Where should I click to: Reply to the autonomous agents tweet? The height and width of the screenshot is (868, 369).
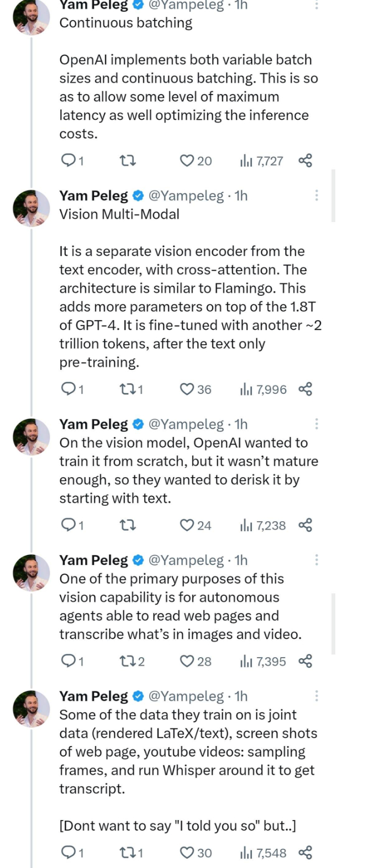pyautogui.click(x=68, y=661)
